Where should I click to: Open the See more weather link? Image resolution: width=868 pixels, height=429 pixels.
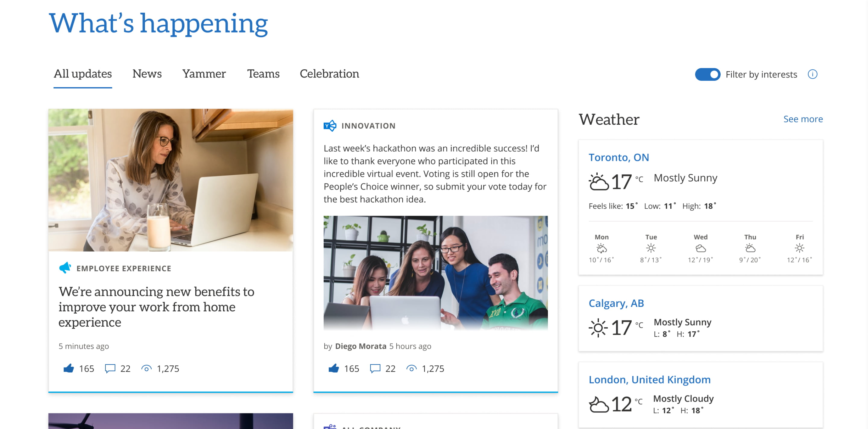point(803,119)
